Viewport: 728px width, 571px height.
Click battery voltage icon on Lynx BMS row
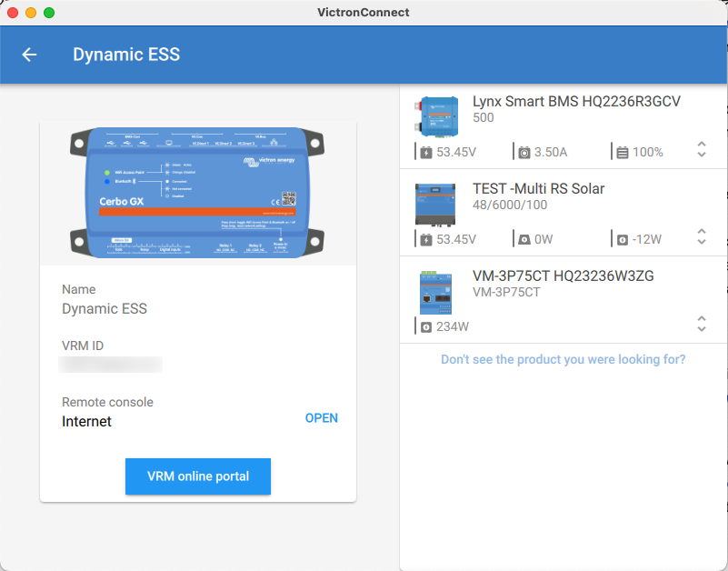pos(425,152)
